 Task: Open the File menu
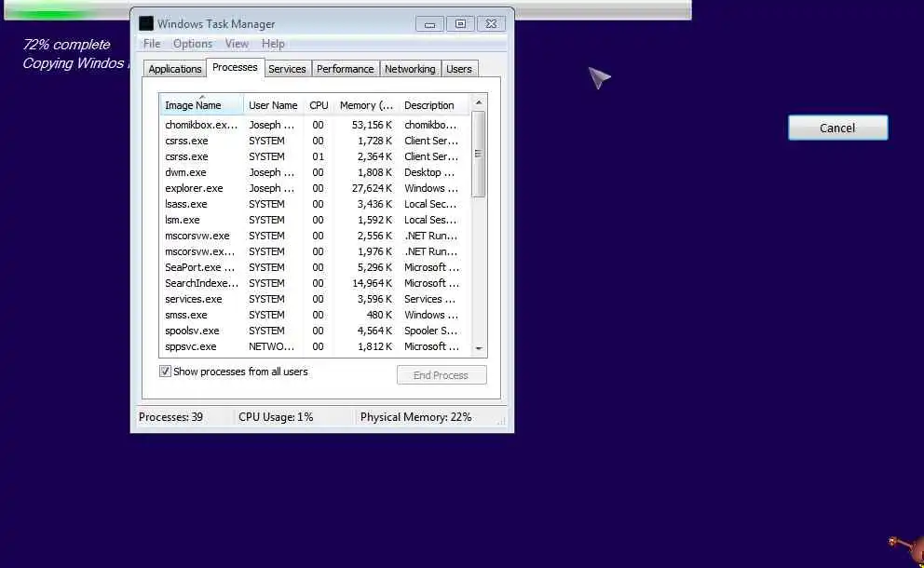pos(152,44)
